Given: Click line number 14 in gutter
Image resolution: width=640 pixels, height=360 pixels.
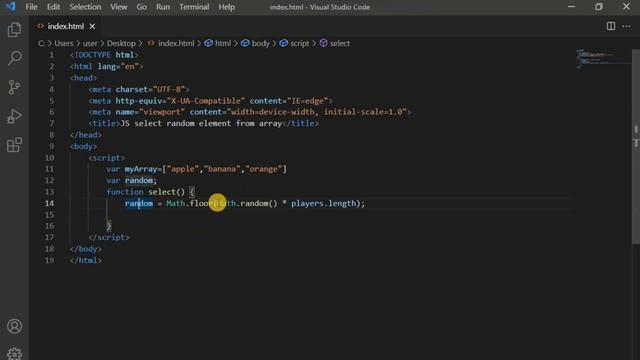Looking at the screenshot, I should click(49, 203).
